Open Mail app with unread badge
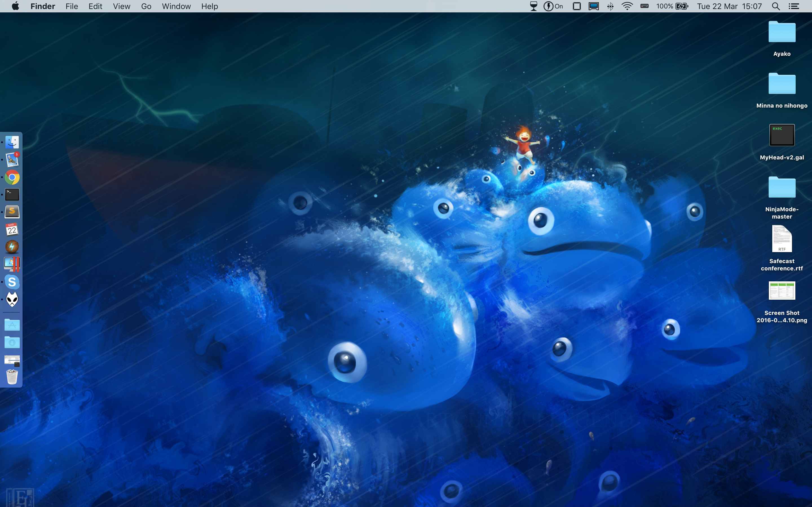Image resolution: width=812 pixels, height=507 pixels. pos(12,160)
